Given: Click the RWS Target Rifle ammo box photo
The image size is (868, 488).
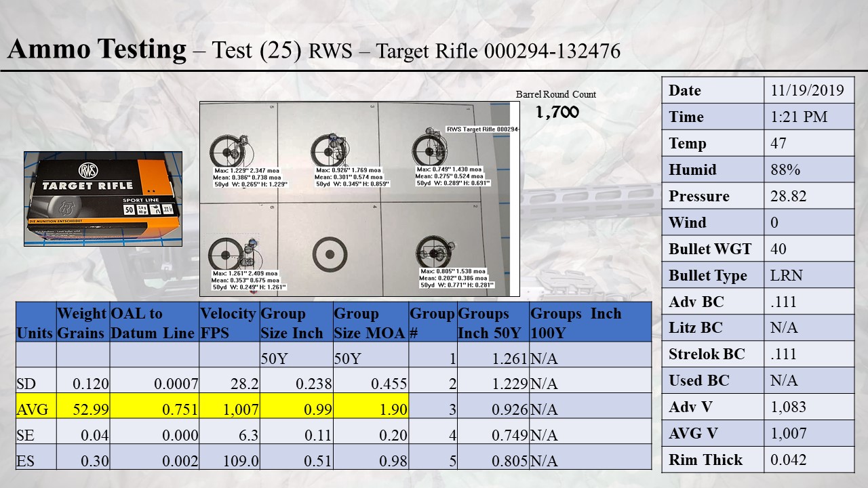Looking at the screenshot, I should click(x=103, y=199).
